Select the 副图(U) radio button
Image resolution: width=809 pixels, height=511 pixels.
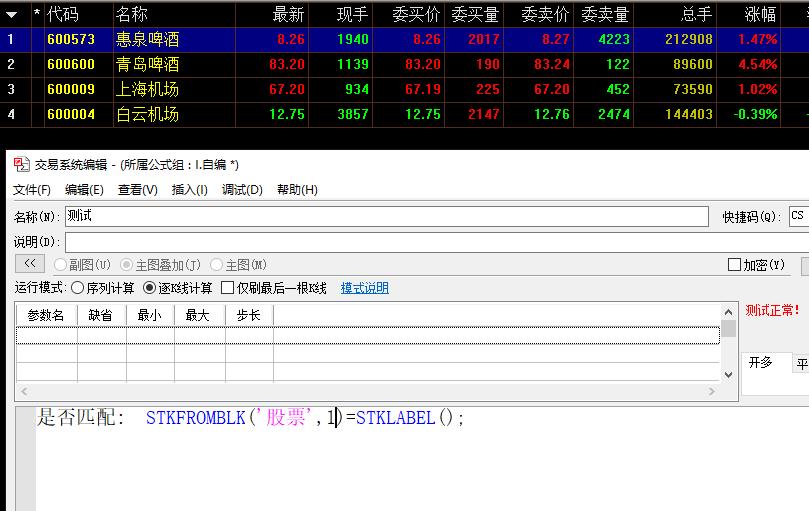[60, 265]
